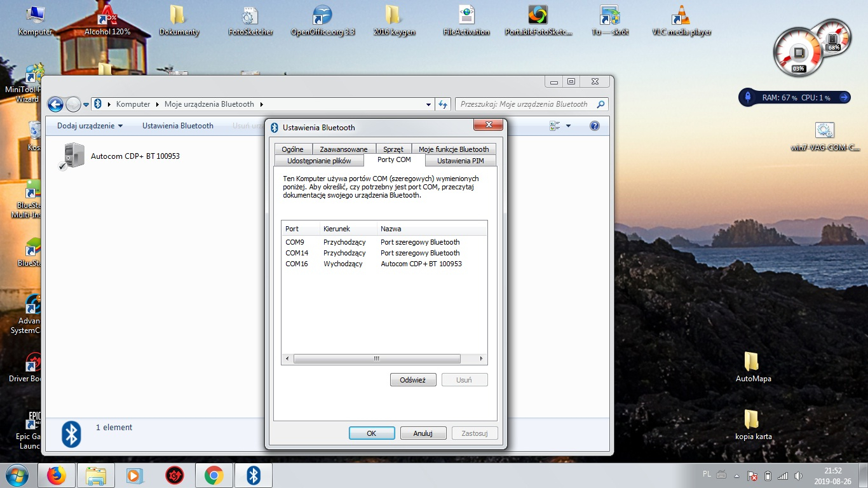Open OpenOffice.org 3.3 desktop icon
Image resolution: width=868 pixels, height=488 pixels.
[x=323, y=20]
